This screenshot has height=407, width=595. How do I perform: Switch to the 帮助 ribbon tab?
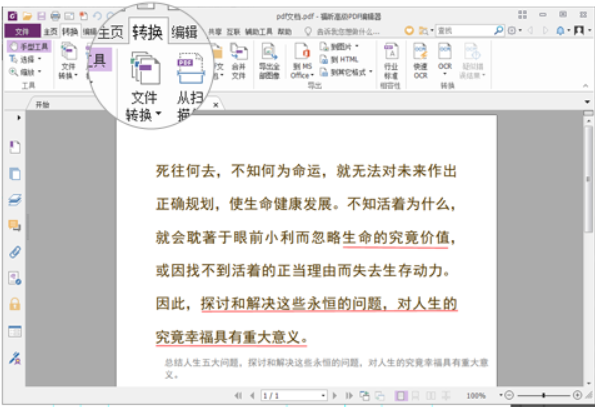coord(285,31)
